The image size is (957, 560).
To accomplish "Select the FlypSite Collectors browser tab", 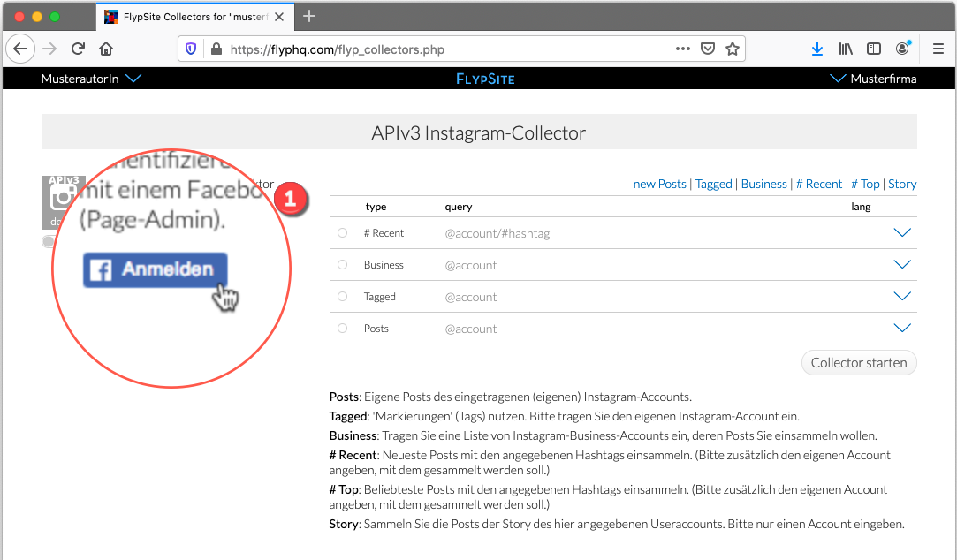I will 195,17.
